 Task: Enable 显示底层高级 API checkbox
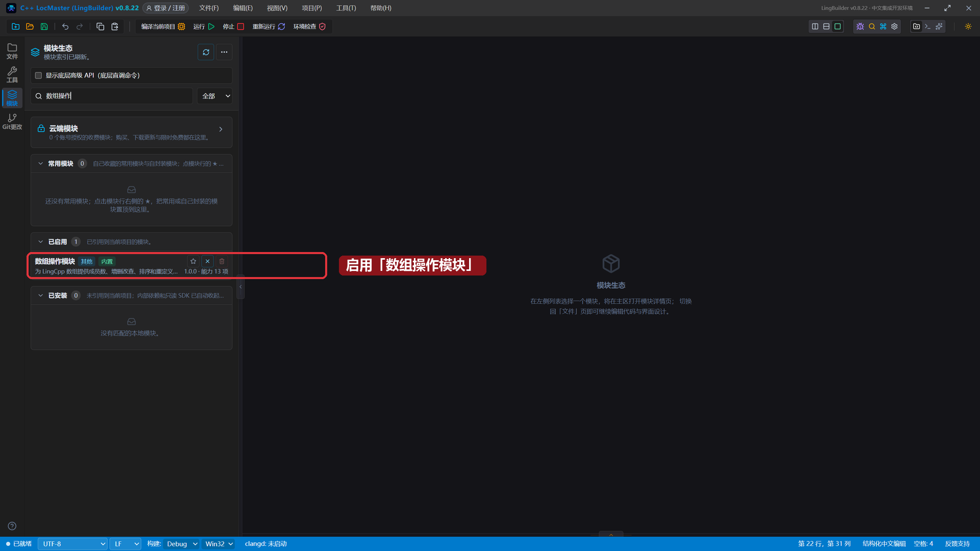click(x=38, y=76)
